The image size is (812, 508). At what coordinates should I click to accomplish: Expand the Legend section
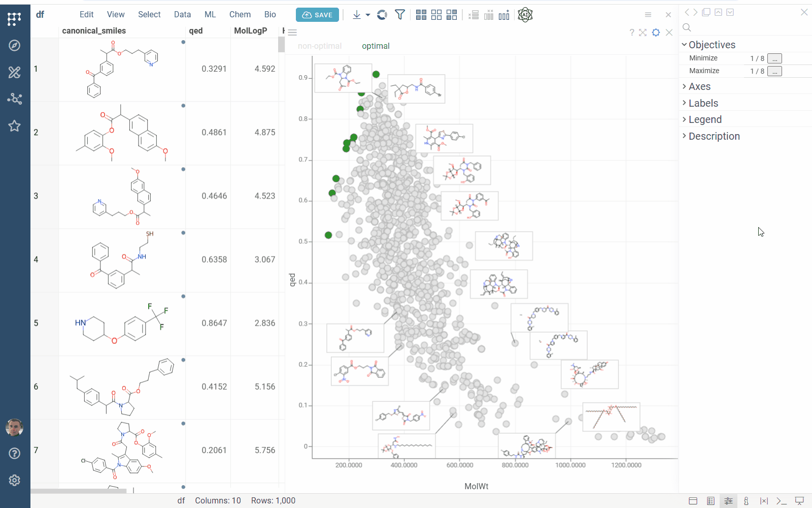704,120
